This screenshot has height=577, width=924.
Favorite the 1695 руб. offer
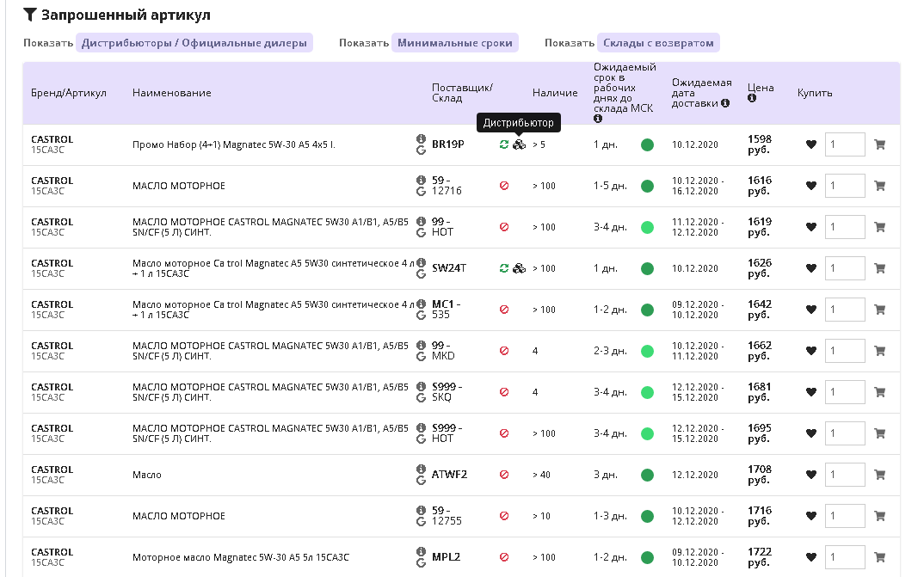click(x=810, y=433)
